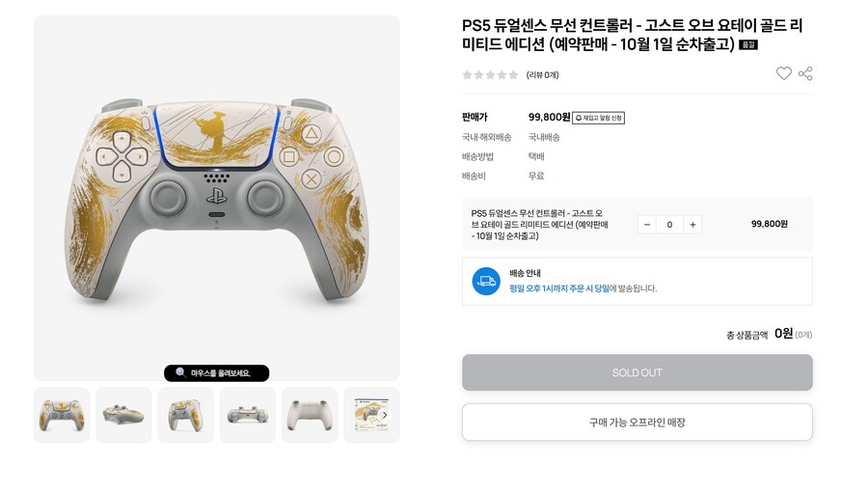Select the sixth package box thumbnail
868x490 pixels.
368,416
